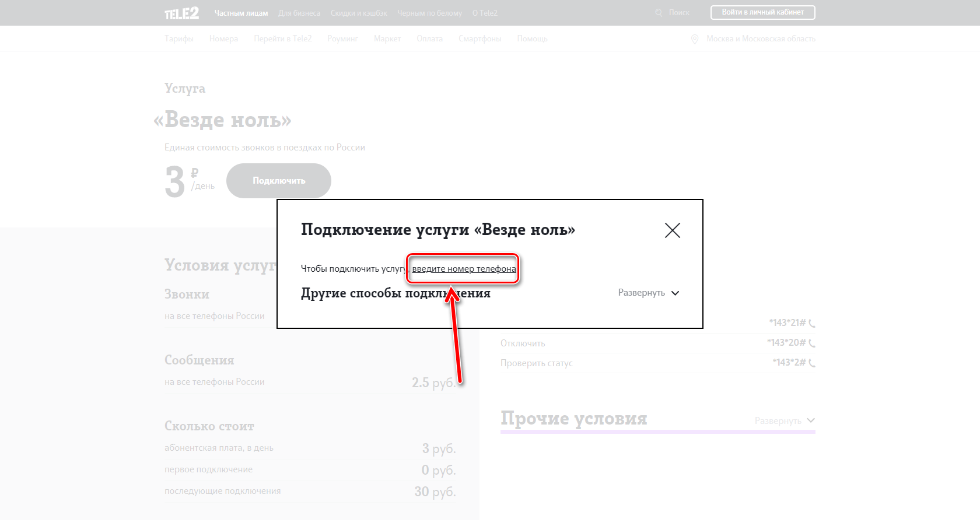Click the «Поиск» search field
This screenshot has height=526, width=980.
pos(679,12)
